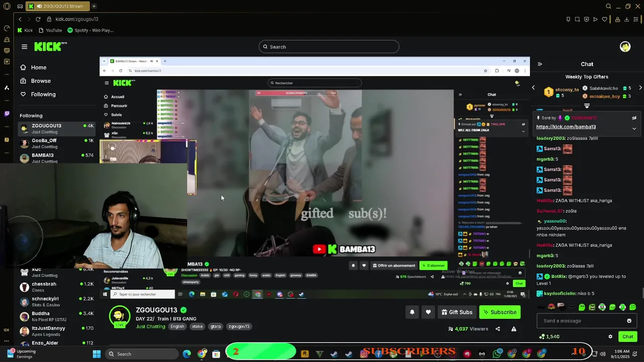Open Enzo_Alder recommended channel

pyautogui.click(x=56, y=342)
